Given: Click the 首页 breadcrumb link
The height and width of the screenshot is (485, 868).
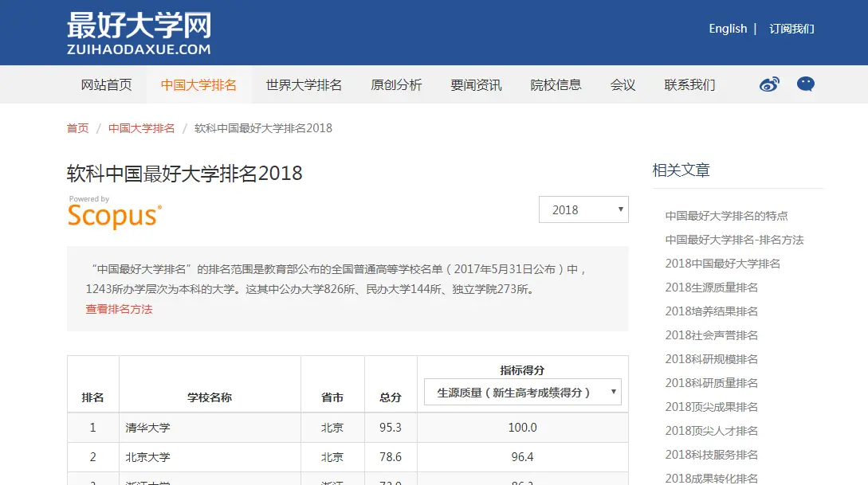Looking at the screenshot, I should tap(77, 127).
